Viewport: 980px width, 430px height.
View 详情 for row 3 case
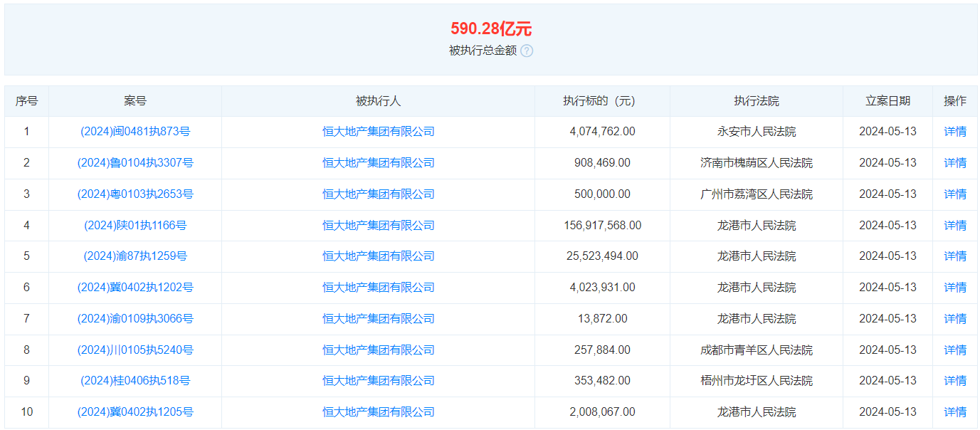pyautogui.click(x=955, y=194)
